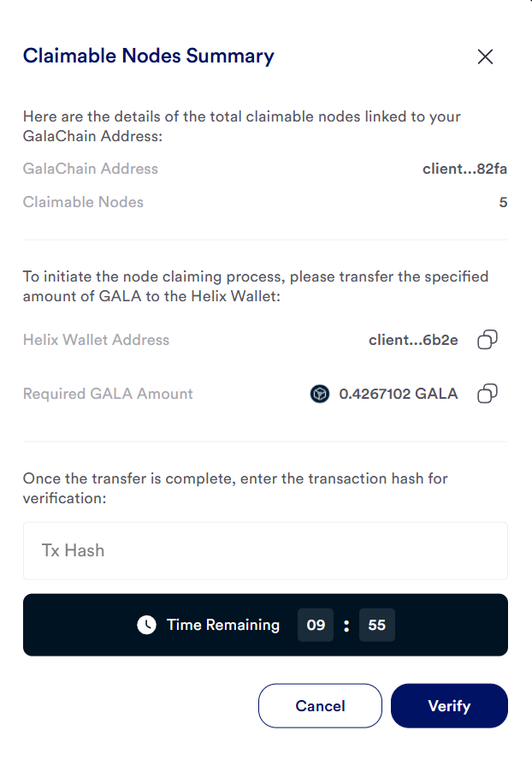This screenshot has height=760, width=532.
Task: Cancel the node claiming process
Action: [x=320, y=706]
